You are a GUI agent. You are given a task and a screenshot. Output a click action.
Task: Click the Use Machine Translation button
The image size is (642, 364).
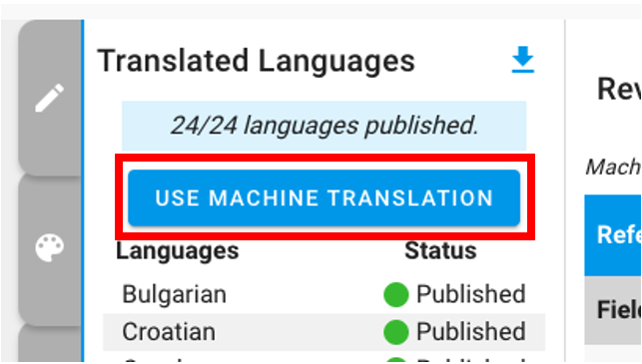pyautogui.click(x=323, y=197)
